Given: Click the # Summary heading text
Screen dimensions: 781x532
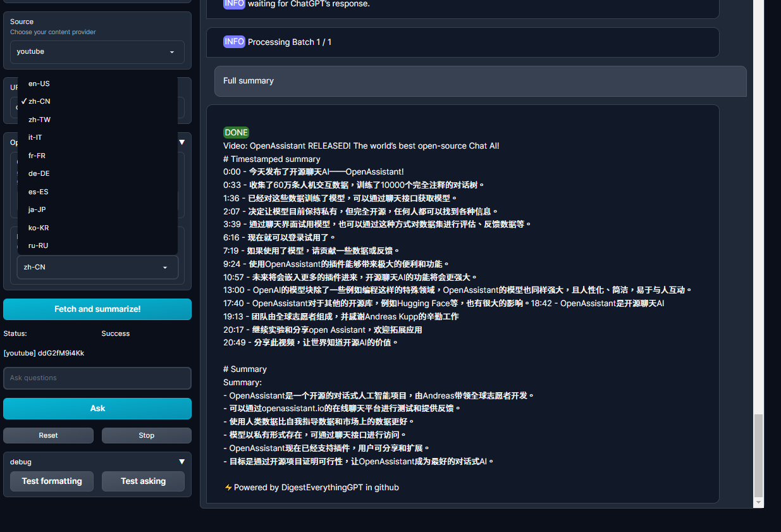Looking at the screenshot, I should pyautogui.click(x=245, y=369).
